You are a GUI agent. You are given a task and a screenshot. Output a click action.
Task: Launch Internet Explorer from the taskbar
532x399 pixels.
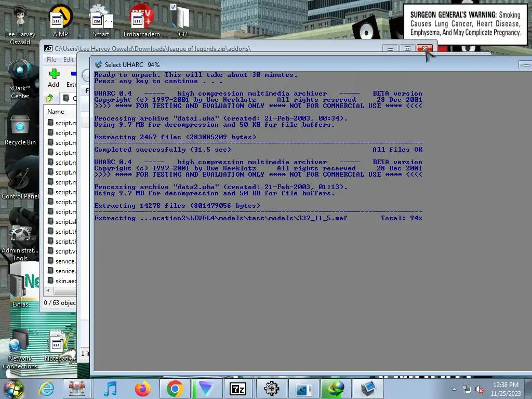tap(46, 389)
